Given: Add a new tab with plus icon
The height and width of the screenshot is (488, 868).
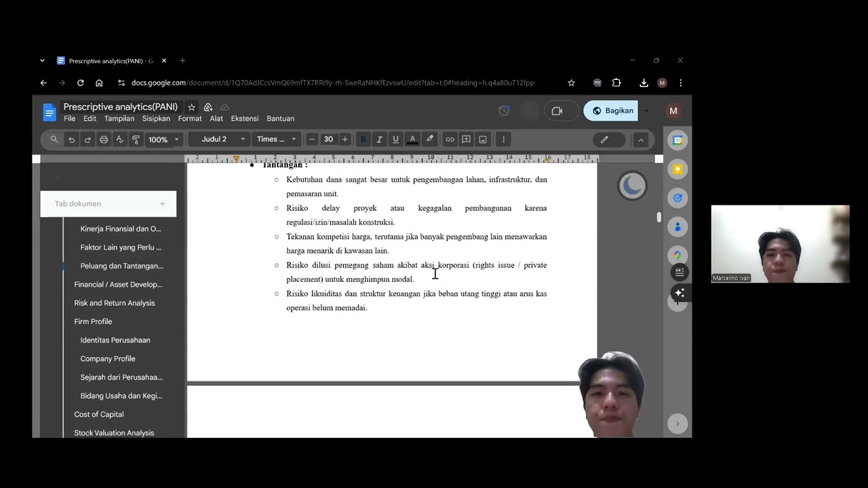Looking at the screenshot, I should (x=163, y=204).
